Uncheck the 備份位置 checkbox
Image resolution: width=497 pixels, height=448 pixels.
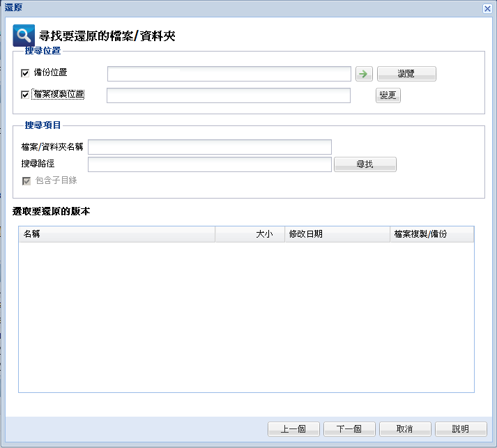coord(25,73)
